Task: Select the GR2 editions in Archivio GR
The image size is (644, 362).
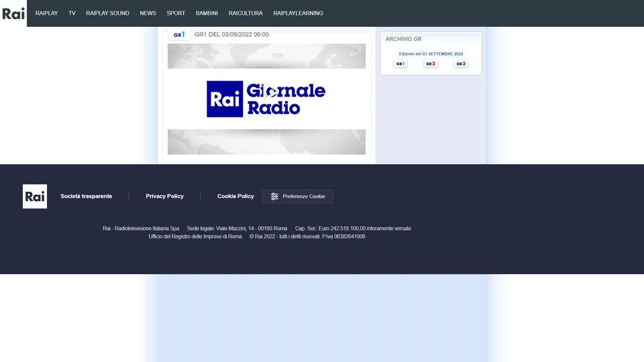Action: pyautogui.click(x=431, y=64)
